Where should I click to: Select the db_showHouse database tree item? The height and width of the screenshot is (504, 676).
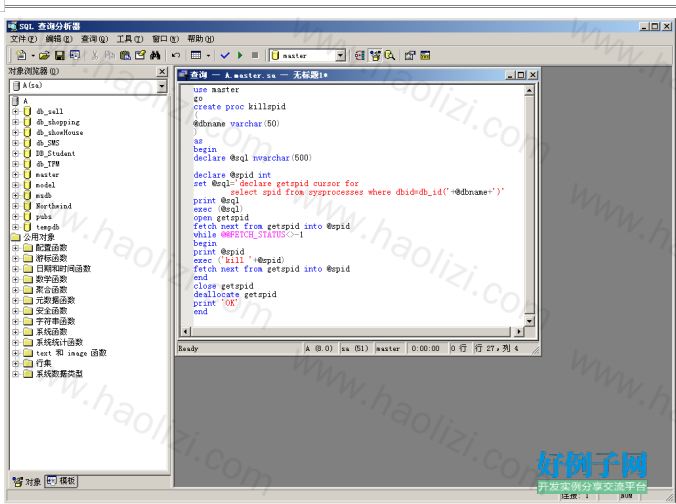click(59, 132)
